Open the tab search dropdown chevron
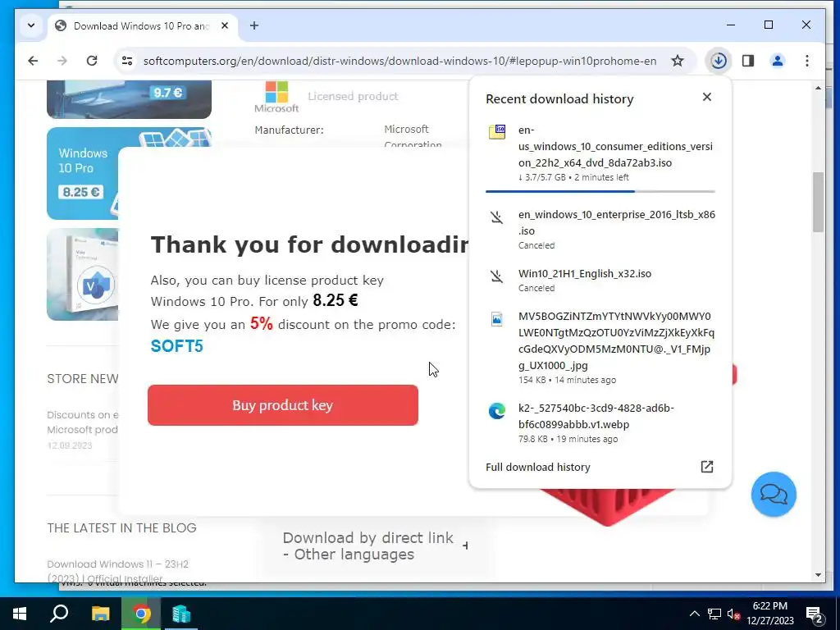 tap(31, 25)
